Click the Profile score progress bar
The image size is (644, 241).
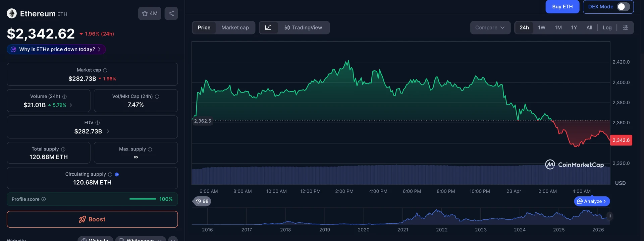point(143,199)
